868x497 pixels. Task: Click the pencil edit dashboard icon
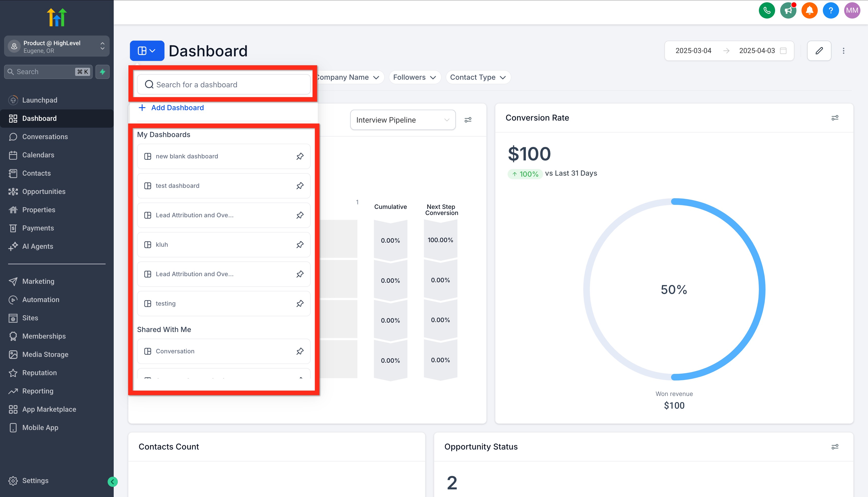(x=819, y=51)
